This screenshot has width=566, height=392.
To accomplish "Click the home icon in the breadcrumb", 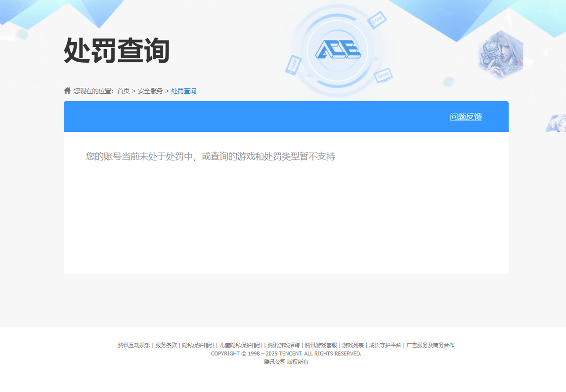I will [x=68, y=90].
